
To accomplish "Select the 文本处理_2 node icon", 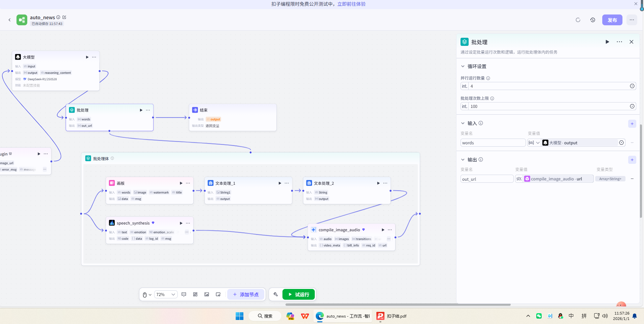I will point(309,183).
